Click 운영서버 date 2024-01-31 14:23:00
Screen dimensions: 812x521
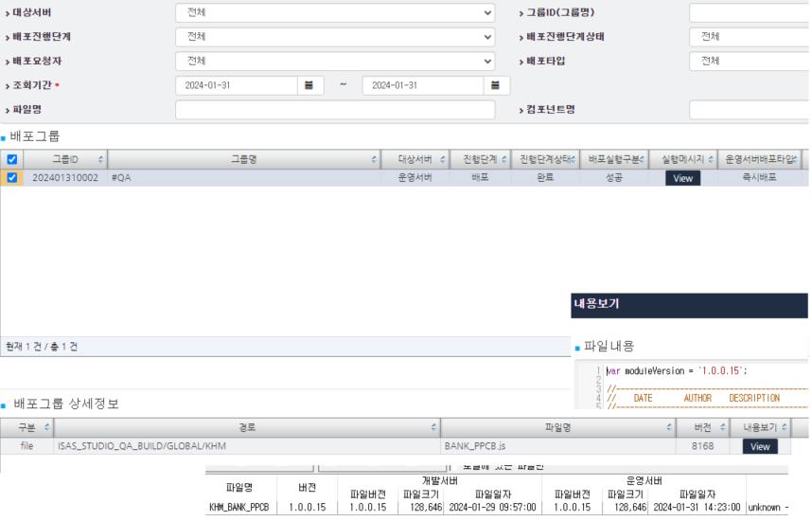point(697,508)
